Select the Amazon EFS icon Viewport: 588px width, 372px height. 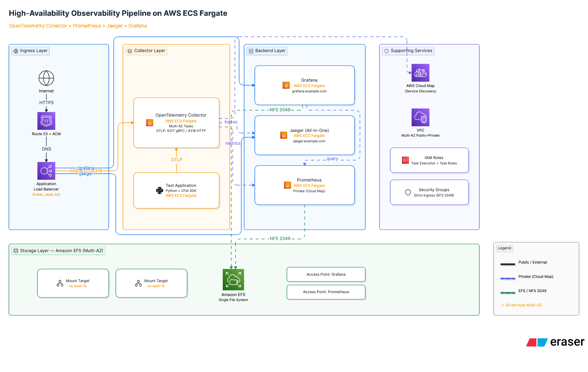click(x=233, y=280)
